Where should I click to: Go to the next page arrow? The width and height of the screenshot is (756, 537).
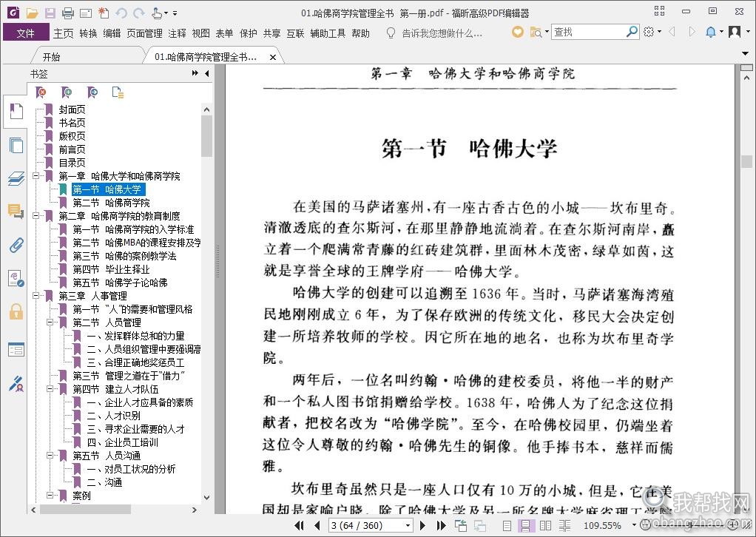(x=423, y=525)
